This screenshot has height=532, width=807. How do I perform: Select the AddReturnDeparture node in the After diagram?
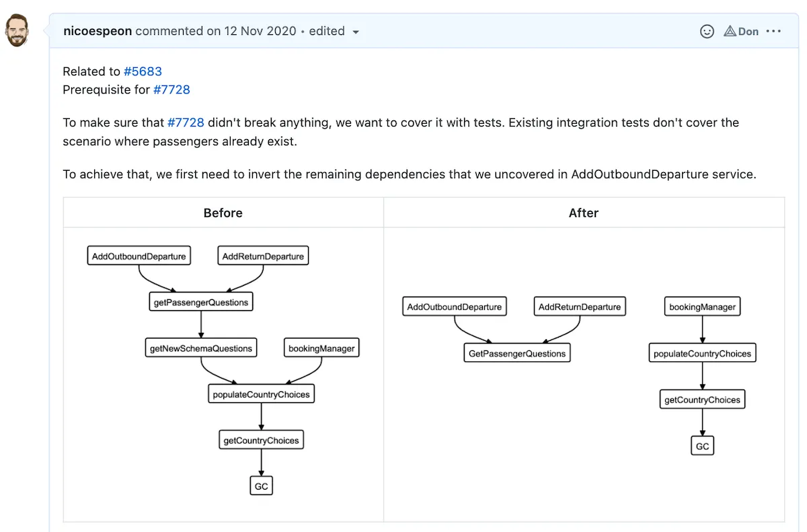580,306
